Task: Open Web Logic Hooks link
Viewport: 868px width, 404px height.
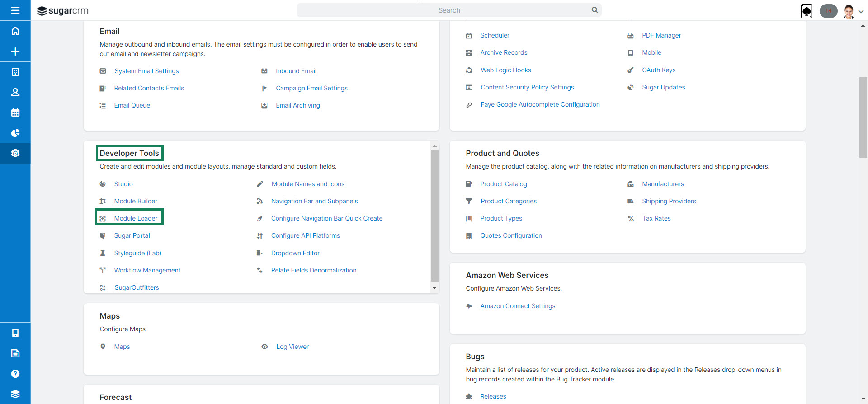Action: pos(506,70)
